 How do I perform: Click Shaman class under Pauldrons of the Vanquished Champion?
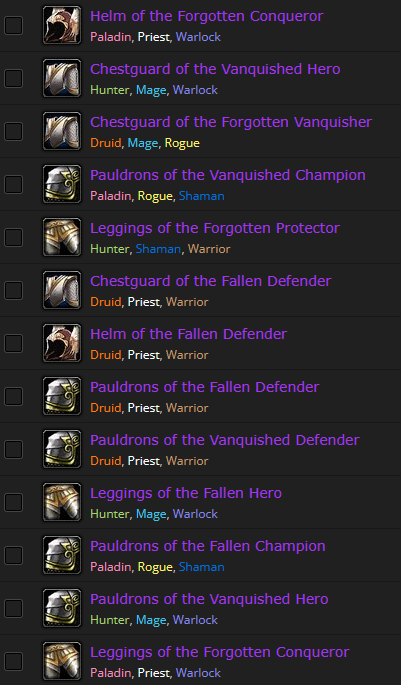(201, 196)
